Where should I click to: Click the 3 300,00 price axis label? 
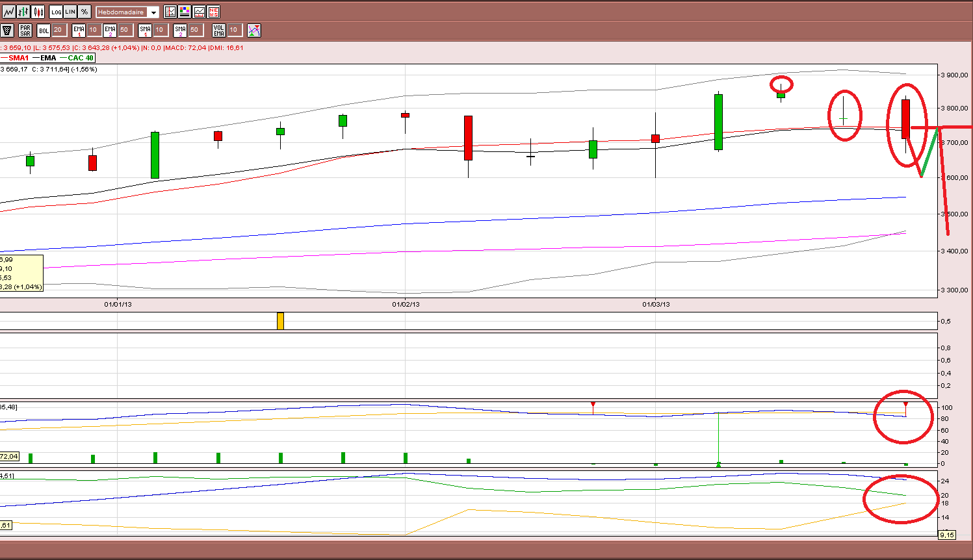pos(955,290)
